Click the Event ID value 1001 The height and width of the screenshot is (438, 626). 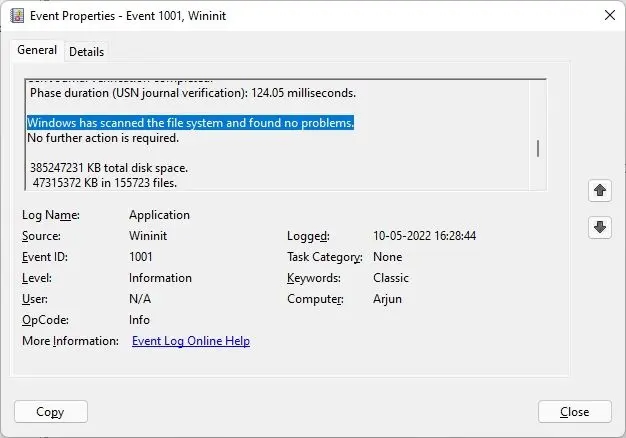click(x=143, y=257)
